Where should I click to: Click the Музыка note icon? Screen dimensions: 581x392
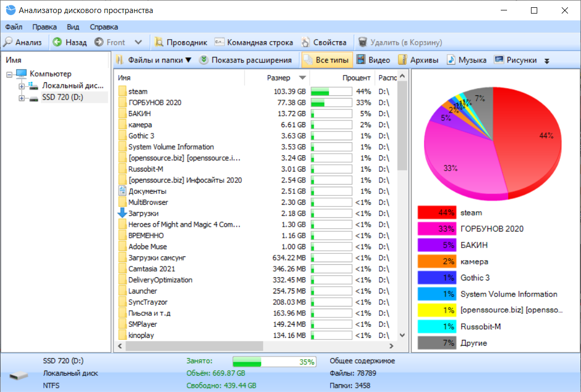451,59
